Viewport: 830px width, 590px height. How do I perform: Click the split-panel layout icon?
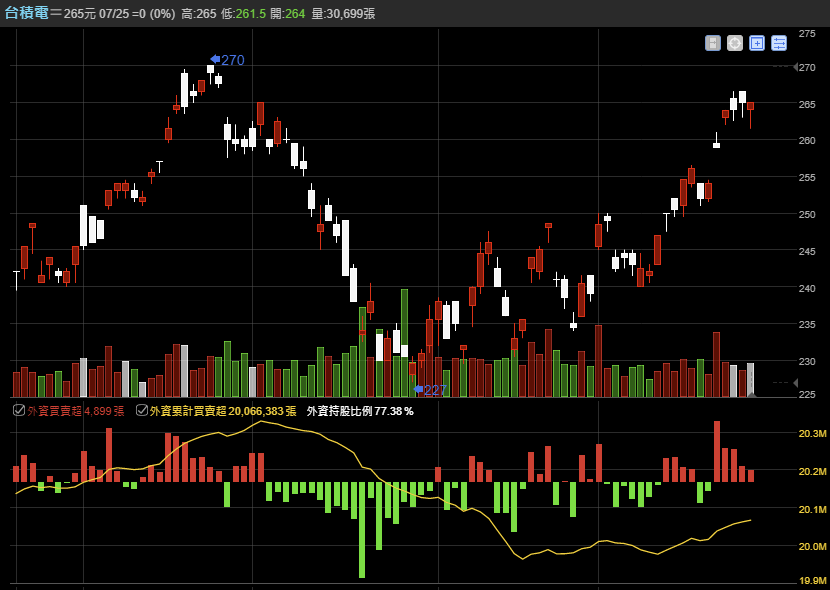712,43
